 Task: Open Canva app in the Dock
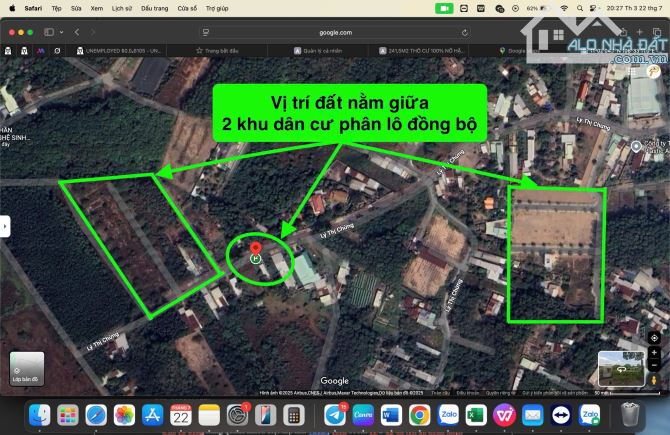(363, 414)
